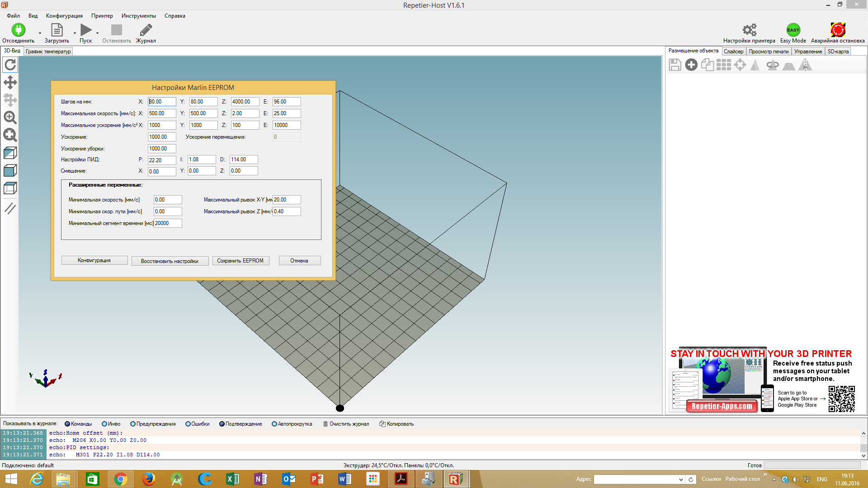The image size is (868, 488).
Task: Click the Отсоединить green connect icon
Action: click(x=18, y=30)
